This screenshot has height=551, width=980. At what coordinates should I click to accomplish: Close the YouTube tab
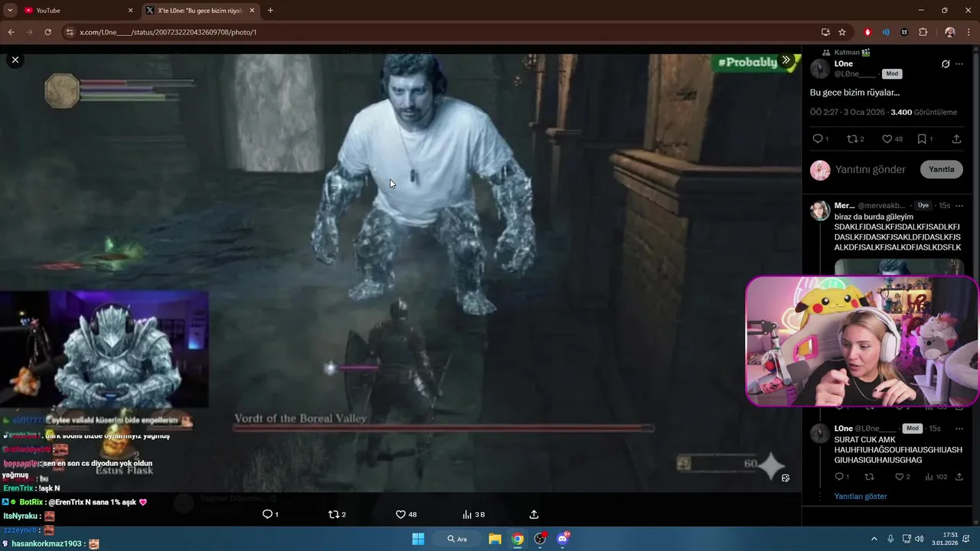[x=130, y=11]
